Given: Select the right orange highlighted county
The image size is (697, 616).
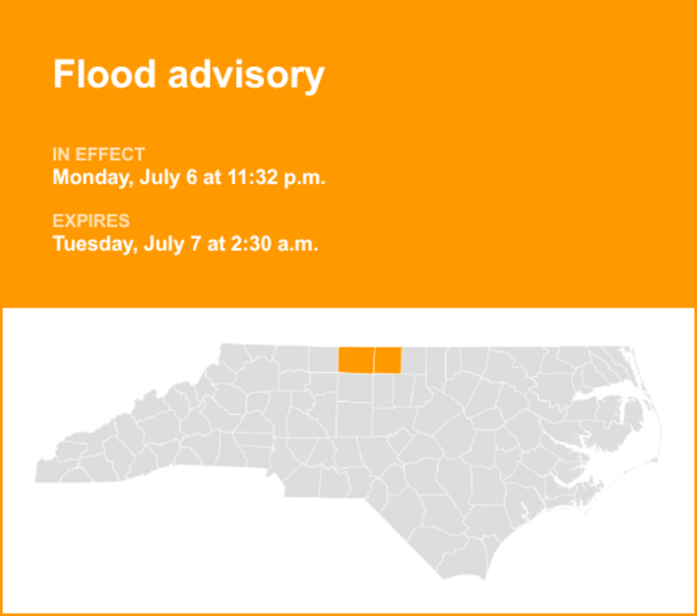Looking at the screenshot, I should coord(387,360).
